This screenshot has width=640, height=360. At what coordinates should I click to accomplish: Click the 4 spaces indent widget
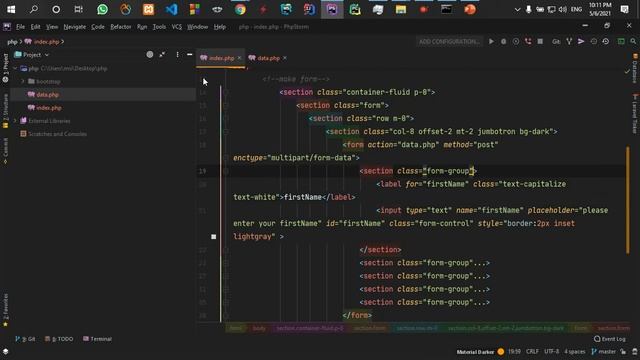[575, 352]
